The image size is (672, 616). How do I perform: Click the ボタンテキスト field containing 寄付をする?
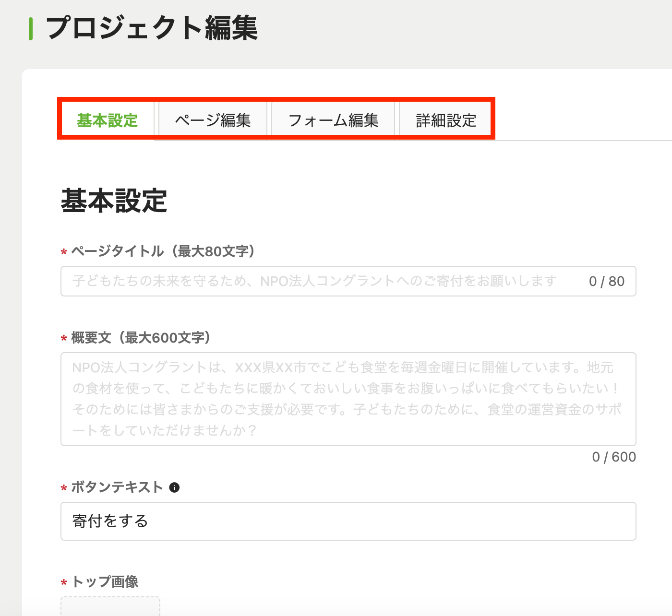[348, 521]
